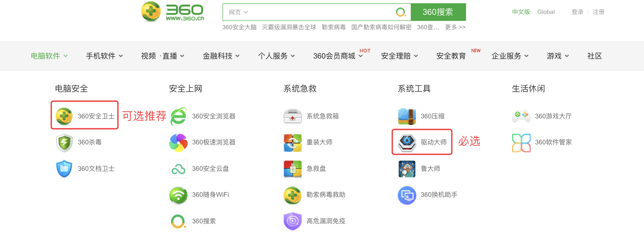Expand the 安全理赔 menu chevron

click(416, 56)
